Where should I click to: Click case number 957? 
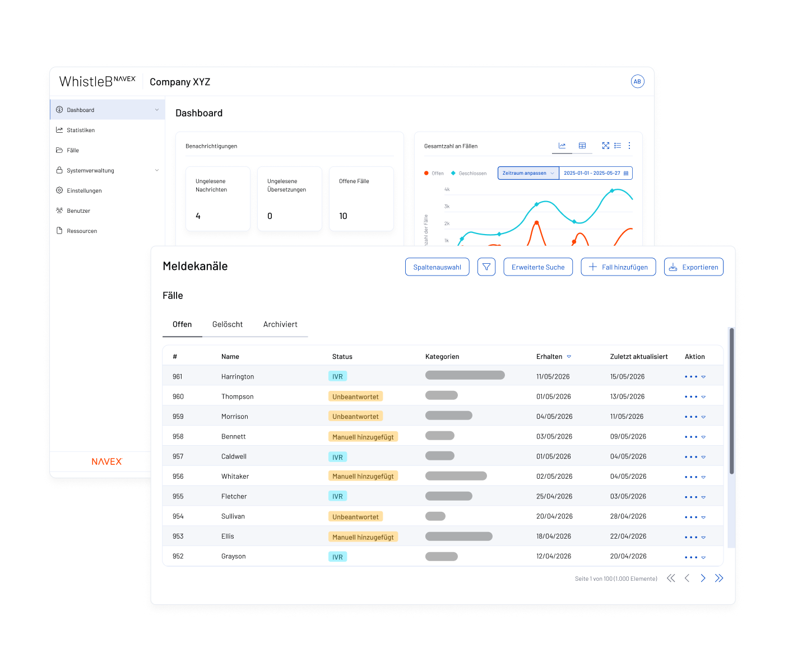click(x=178, y=456)
